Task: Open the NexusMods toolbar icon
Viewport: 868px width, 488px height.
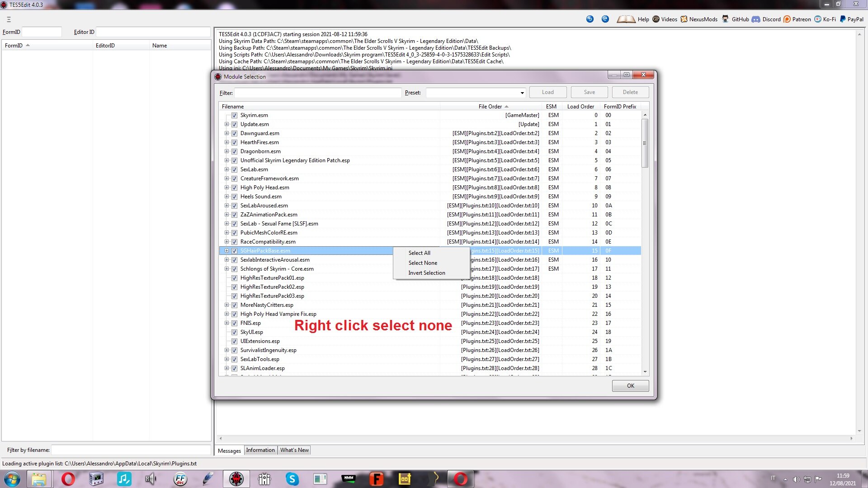Action: pos(684,19)
